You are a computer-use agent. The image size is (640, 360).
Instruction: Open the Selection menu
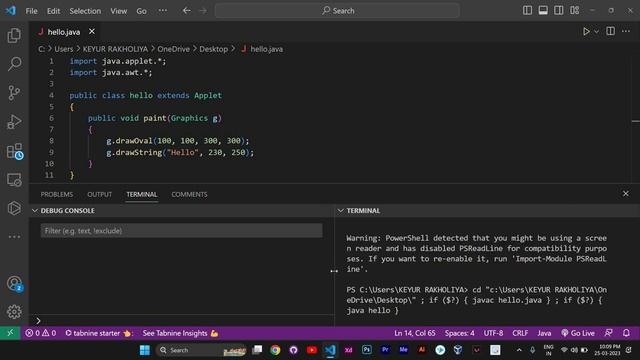[85, 11]
